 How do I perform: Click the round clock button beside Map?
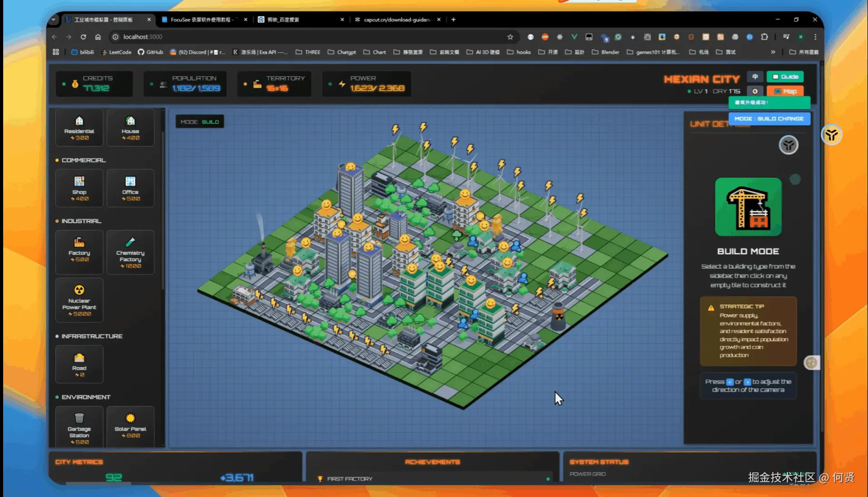pos(755,91)
